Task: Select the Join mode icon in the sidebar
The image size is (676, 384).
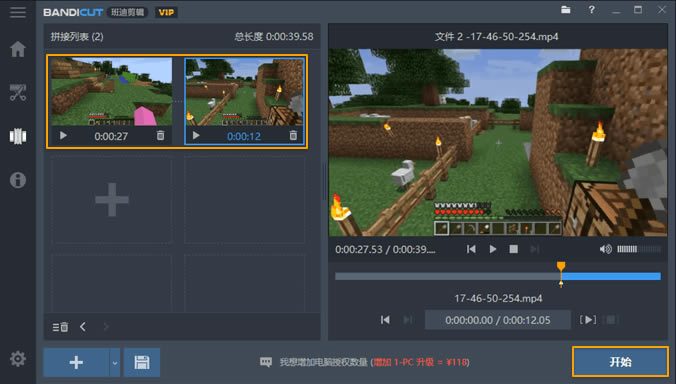Action: point(18,136)
